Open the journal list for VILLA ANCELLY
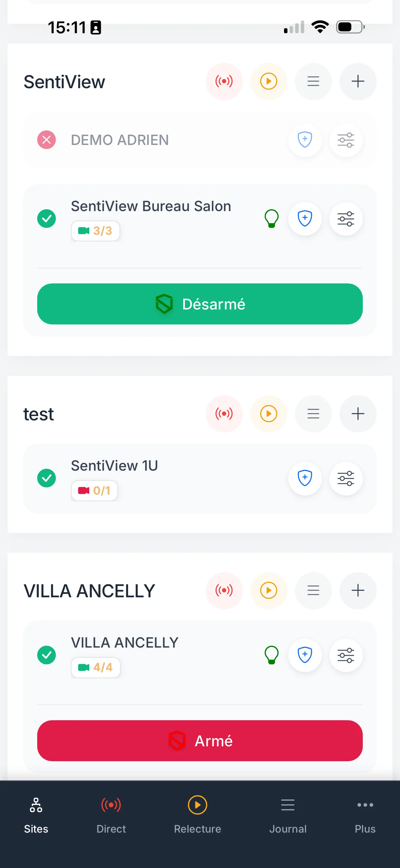Screen dimensions: 400x868 tap(313, 590)
